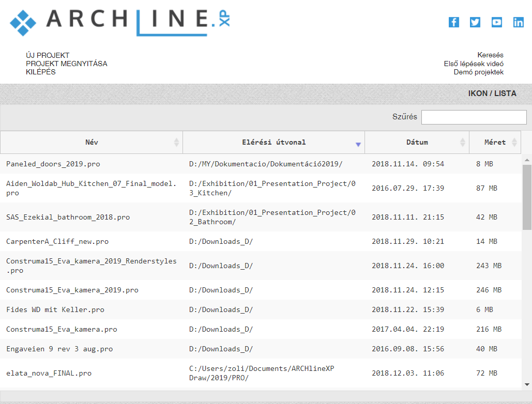532x404 pixels.
Task: Select the Paneled_doors_2019.pro project row
Action: (53, 164)
